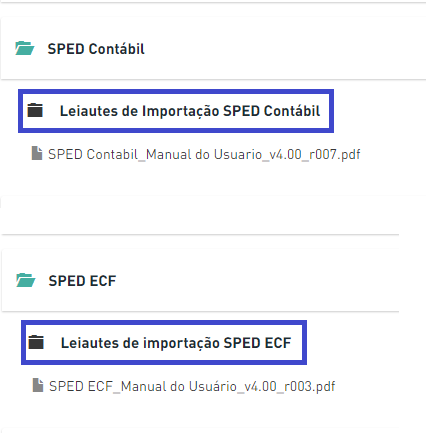
Task: Collapse the SPED ECF section header
Action: coord(200,280)
